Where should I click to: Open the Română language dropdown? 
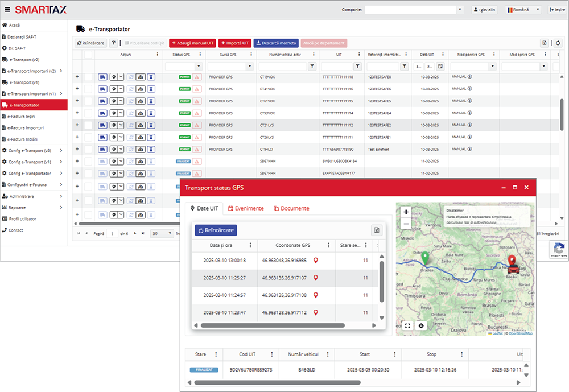click(524, 10)
